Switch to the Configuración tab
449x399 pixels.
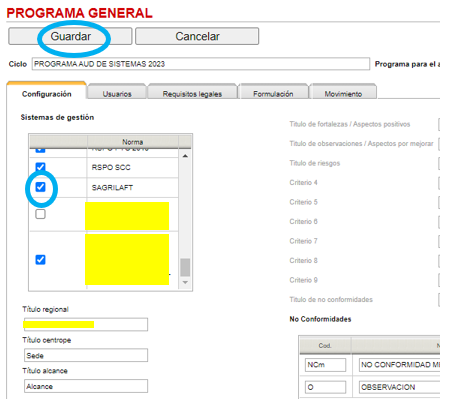pos(47,94)
